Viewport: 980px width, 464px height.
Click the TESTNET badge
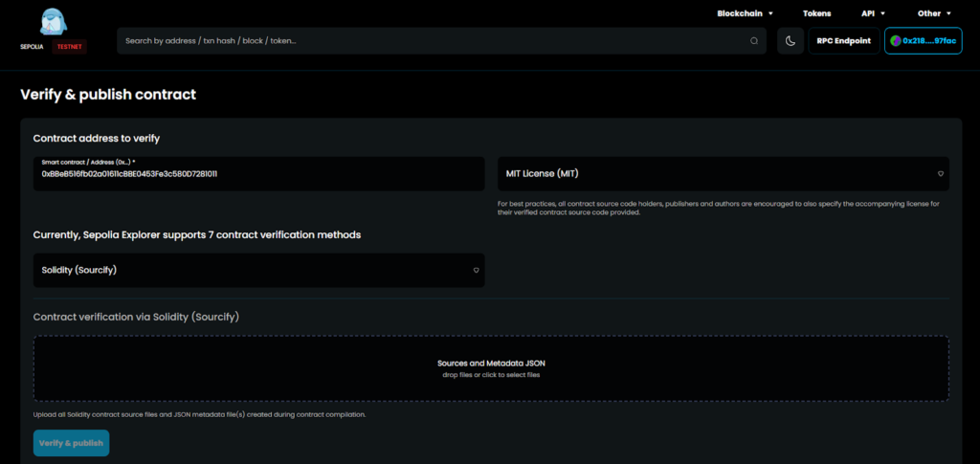[69, 47]
